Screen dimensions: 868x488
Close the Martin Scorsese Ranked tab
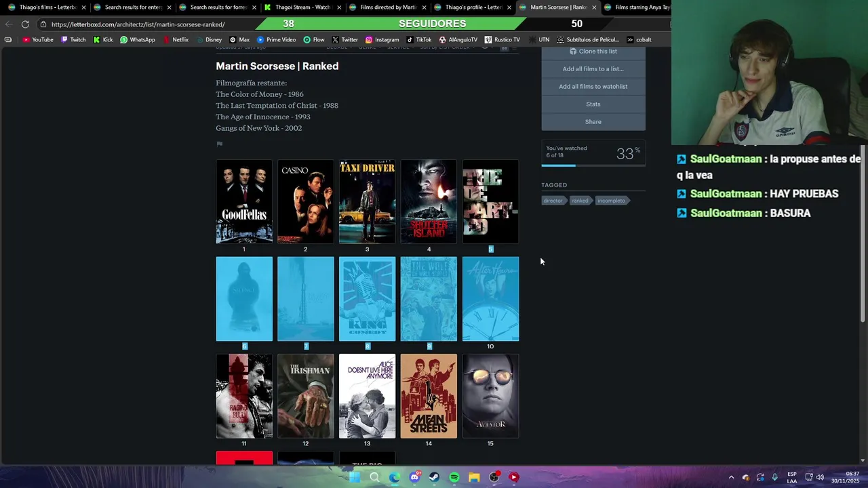(594, 7)
